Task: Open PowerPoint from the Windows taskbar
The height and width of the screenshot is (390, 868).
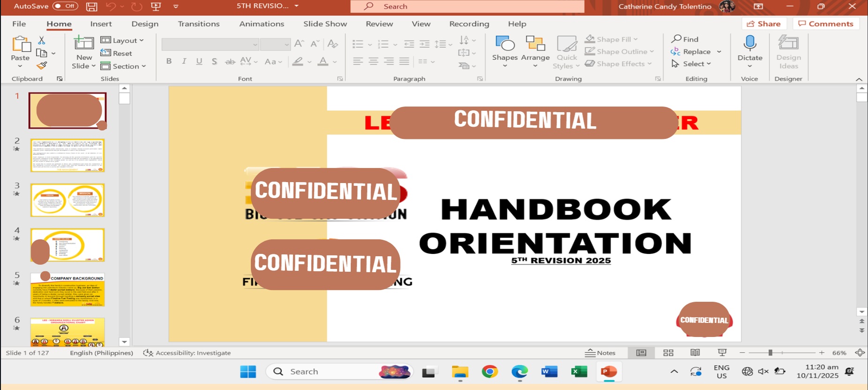Action: tap(608, 372)
